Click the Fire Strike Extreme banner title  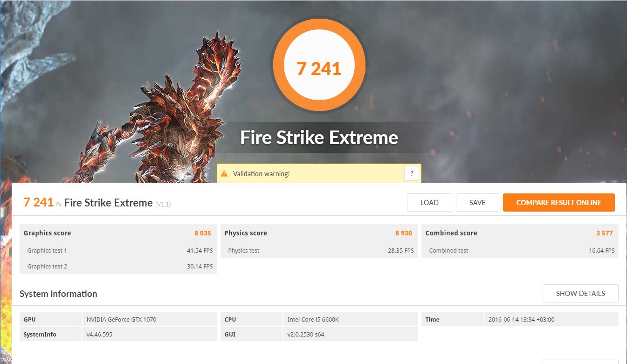pyautogui.click(x=319, y=137)
